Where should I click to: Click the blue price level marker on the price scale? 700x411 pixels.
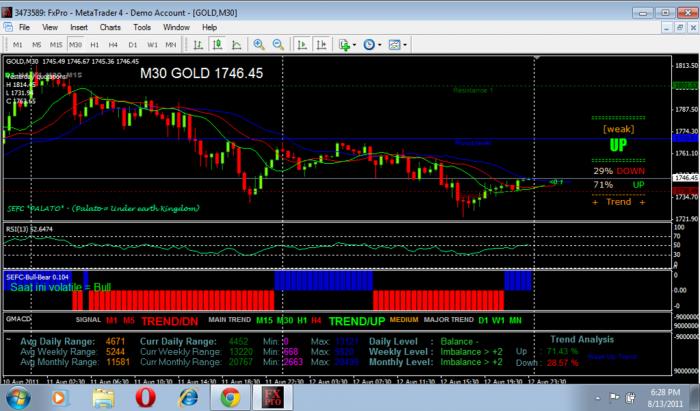pyautogui.click(x=685, y=138)
